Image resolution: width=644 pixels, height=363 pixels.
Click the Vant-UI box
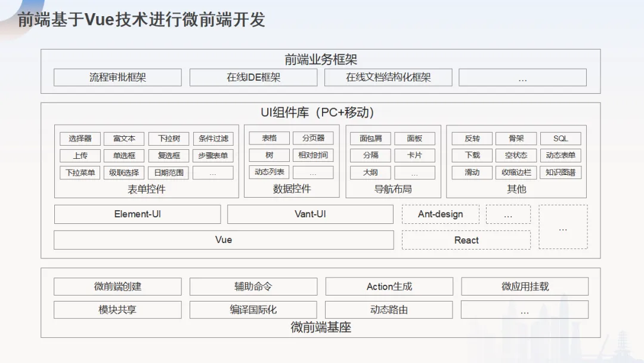click(x=310, y=214)
